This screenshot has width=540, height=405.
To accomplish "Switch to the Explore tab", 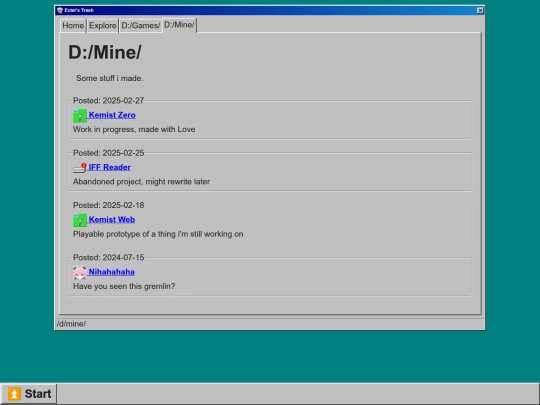I will [103, 26].
